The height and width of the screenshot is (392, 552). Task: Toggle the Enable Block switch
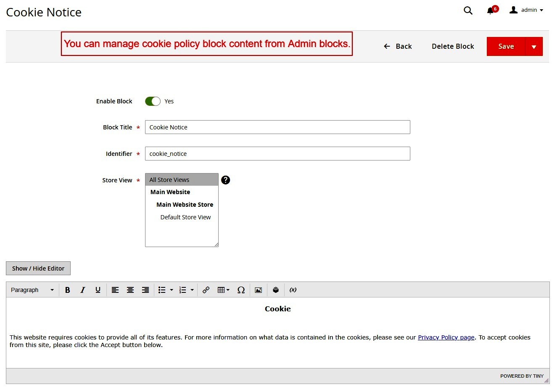coord(153,101)
